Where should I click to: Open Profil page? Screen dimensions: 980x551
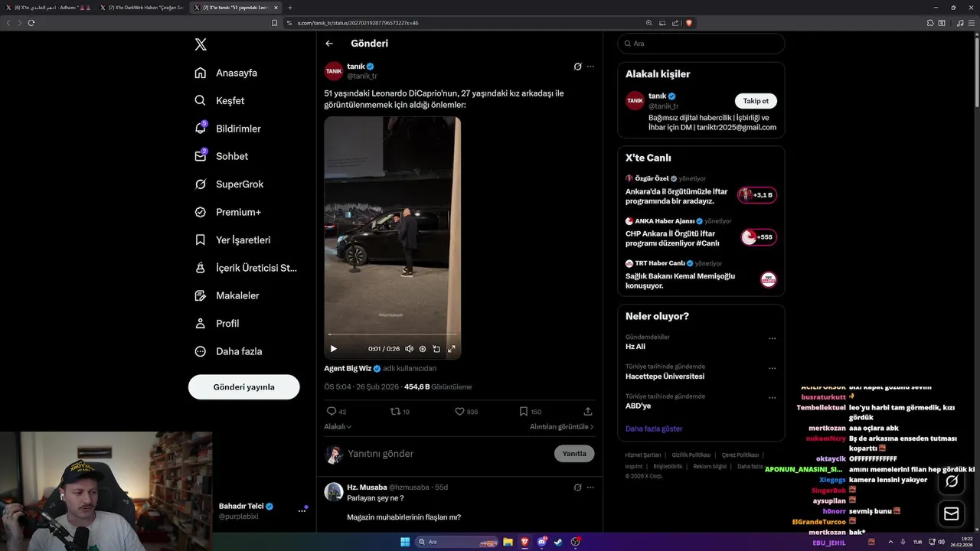[x=217, y=324]
